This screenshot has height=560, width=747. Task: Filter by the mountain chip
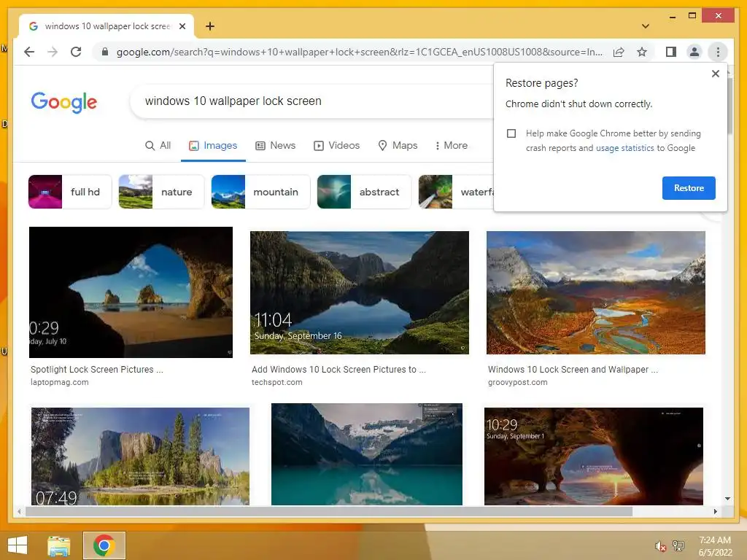pos(260,192)
